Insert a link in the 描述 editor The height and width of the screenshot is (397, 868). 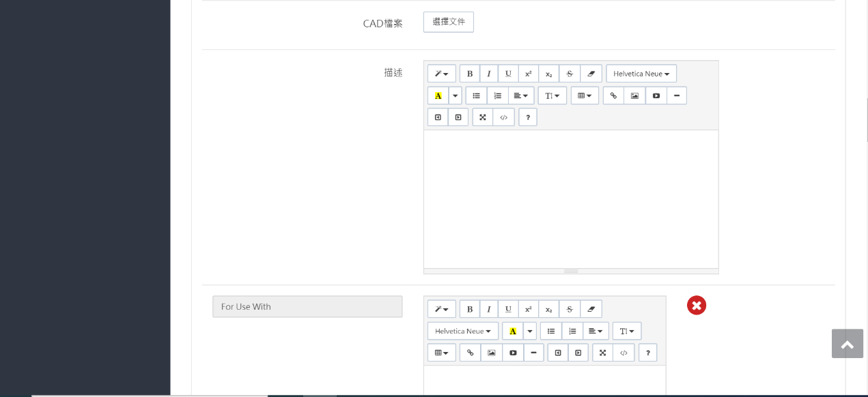pyautogui.click(x=613, y=96)
